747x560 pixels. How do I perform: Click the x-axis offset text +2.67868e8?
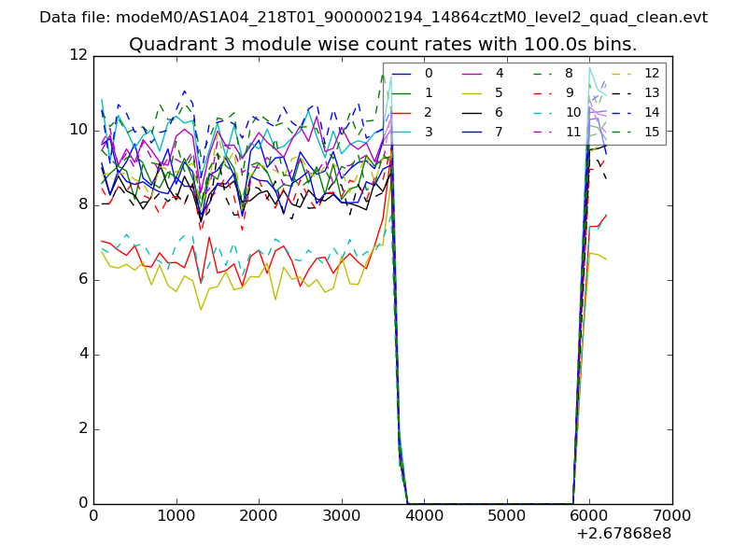625,535
